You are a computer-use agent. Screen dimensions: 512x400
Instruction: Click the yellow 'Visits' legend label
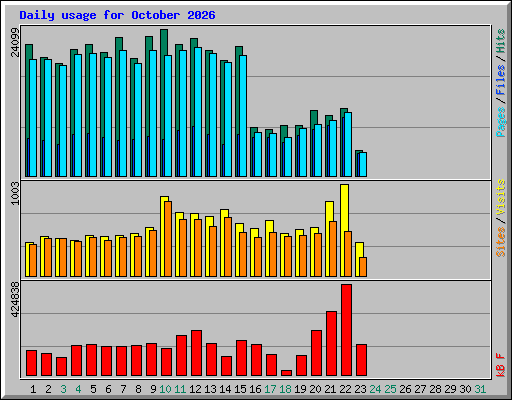tap(501, 197)
